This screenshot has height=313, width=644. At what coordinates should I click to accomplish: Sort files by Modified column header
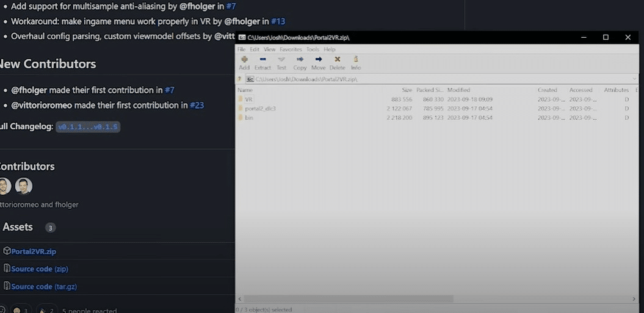click(458, 90)
